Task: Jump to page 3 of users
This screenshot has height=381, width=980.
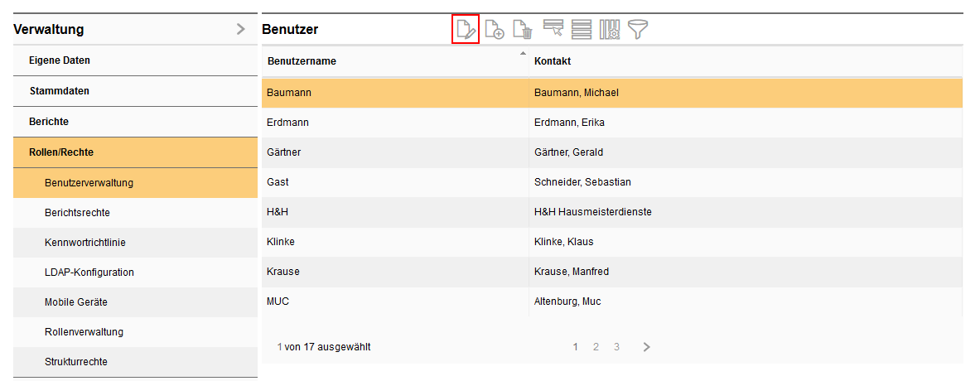Action: tap(616, 347)
